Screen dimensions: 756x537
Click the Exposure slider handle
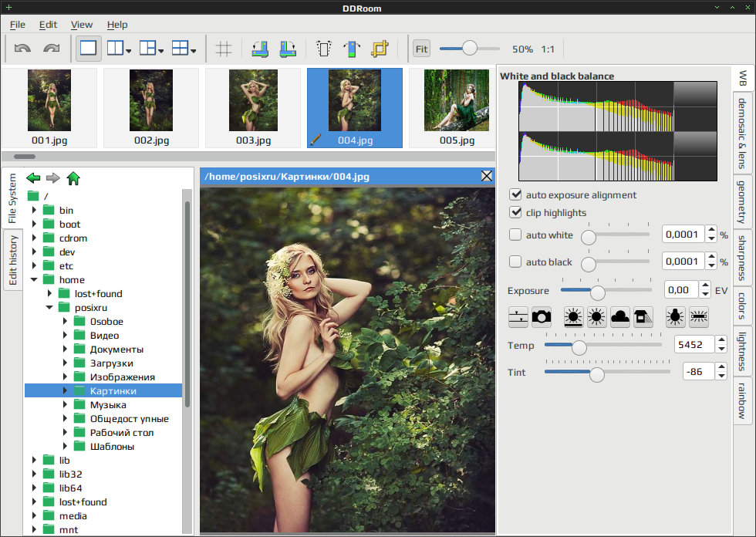point(598,292)
